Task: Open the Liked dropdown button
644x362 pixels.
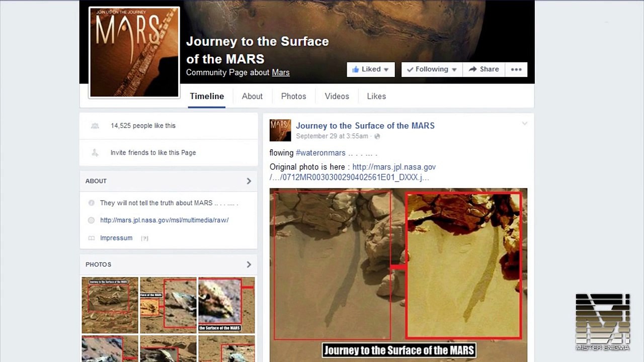Action: click(x=371, y=69)
